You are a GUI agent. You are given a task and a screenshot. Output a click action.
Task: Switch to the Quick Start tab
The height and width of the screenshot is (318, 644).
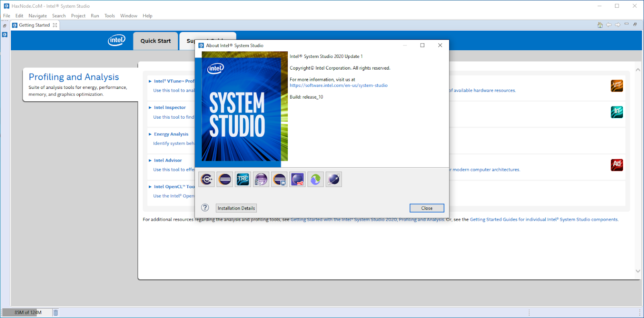point(156,41)
